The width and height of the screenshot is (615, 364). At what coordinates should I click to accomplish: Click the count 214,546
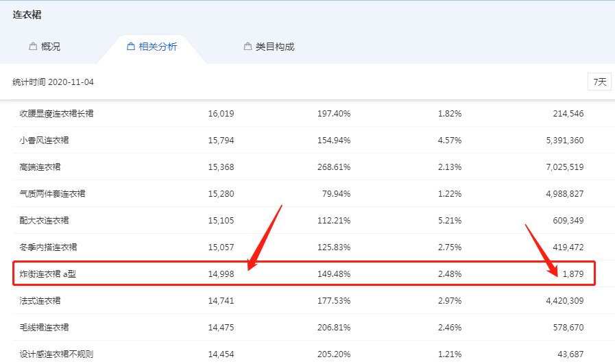pos(568,114)
